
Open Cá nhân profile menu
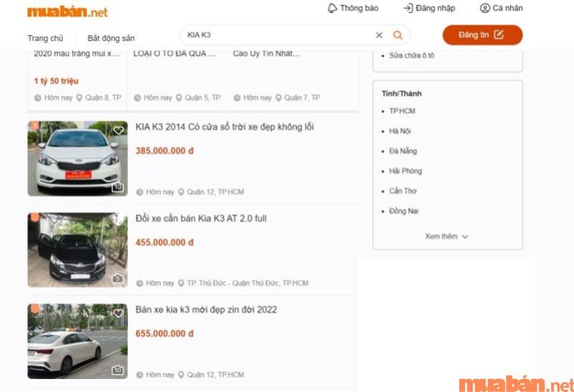[501, 8]
